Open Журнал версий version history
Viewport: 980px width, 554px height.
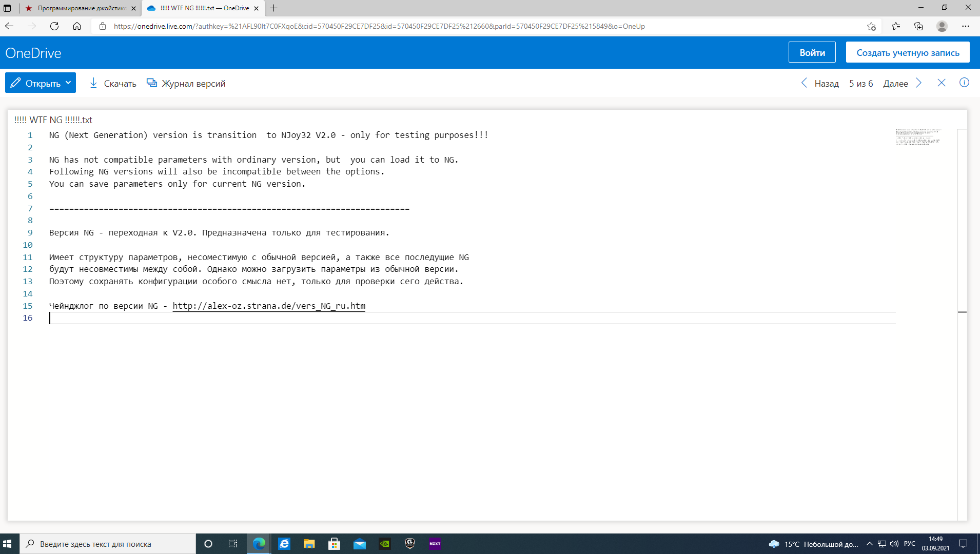point(186,83)
